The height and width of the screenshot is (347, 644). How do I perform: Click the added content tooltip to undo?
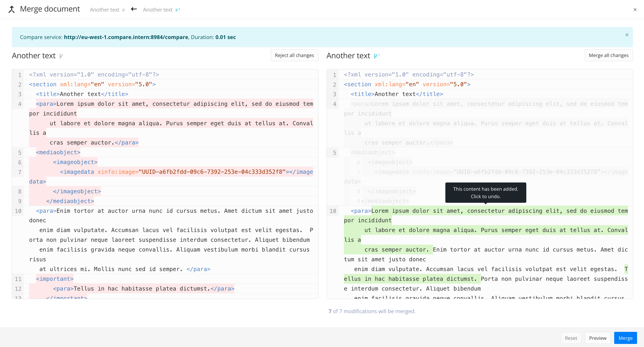[485, 192]
